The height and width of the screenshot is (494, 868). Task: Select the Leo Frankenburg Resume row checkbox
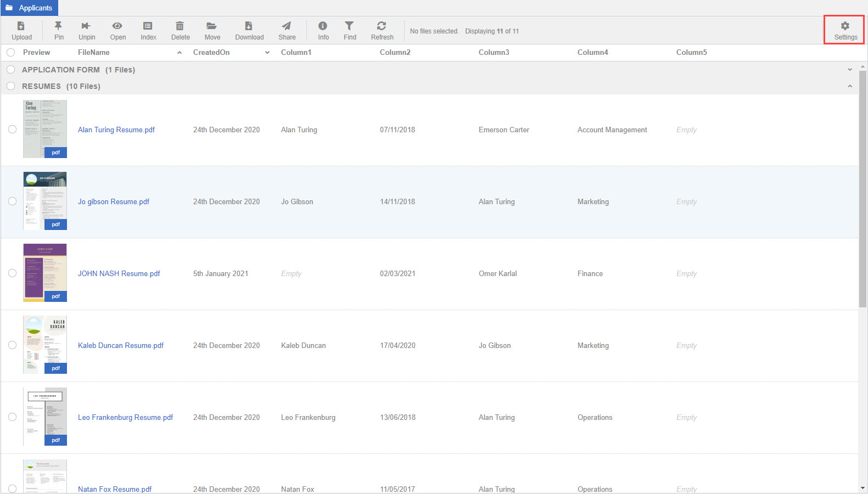12,417
